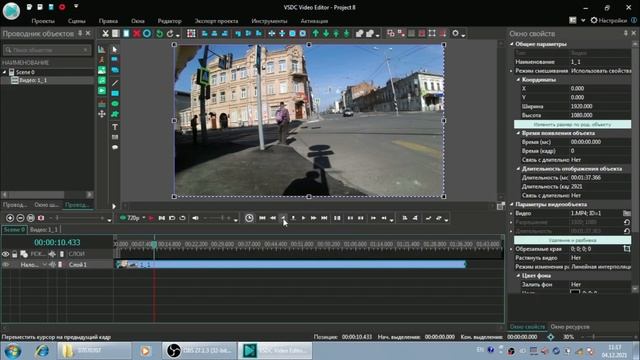
Task: Click the green Undo arrow icon
Action: pyautogui.click(x=160, y=33)
